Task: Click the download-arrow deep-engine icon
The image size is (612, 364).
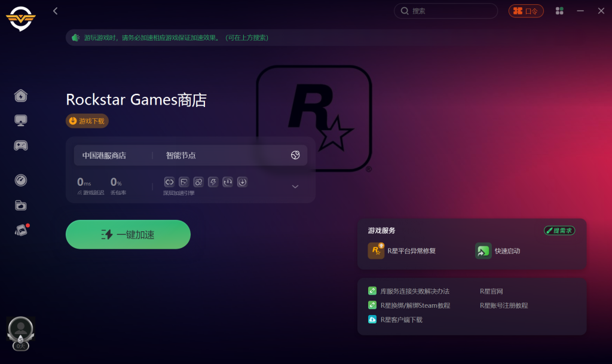Action: tap(243, 182)
